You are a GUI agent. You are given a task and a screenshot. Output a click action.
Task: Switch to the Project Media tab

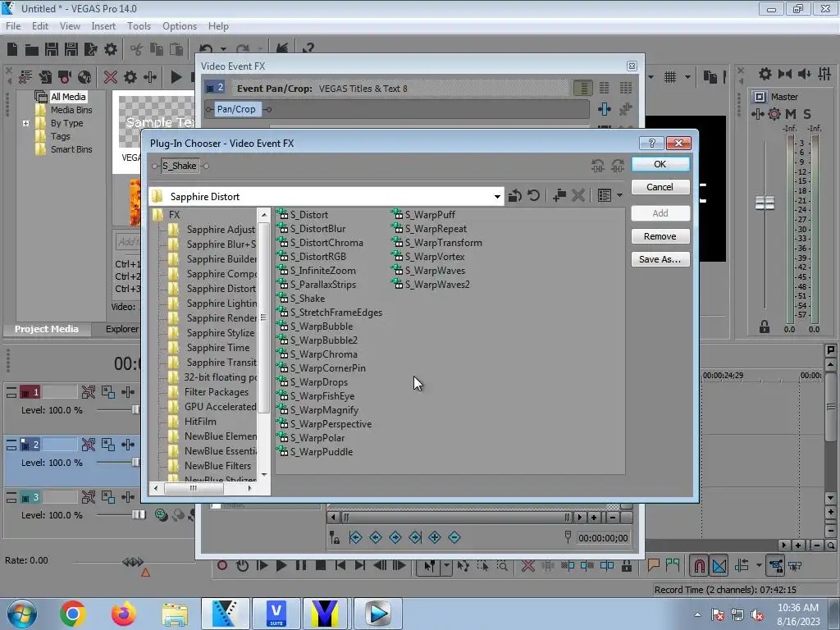point(46,329)
